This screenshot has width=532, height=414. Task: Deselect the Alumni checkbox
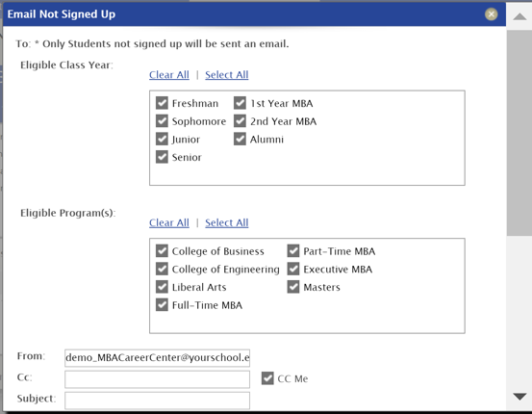[240, 139]
